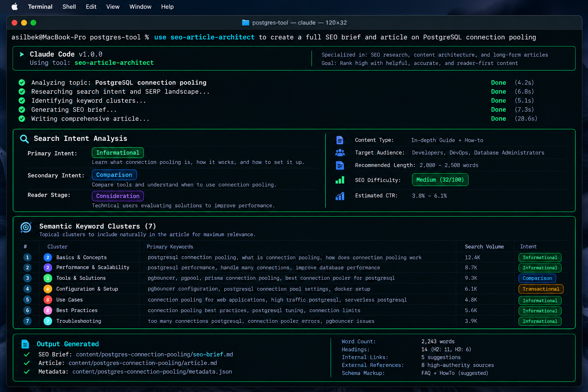The height and width of the screenshot is (392, 588).
Task: Open the Help menu
Action: [x=167, y=7]
